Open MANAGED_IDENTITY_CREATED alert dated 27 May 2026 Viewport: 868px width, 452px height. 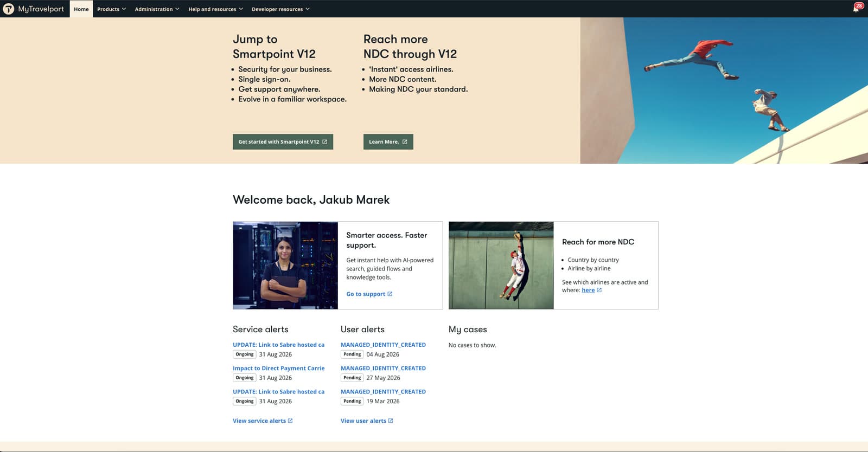383,369
